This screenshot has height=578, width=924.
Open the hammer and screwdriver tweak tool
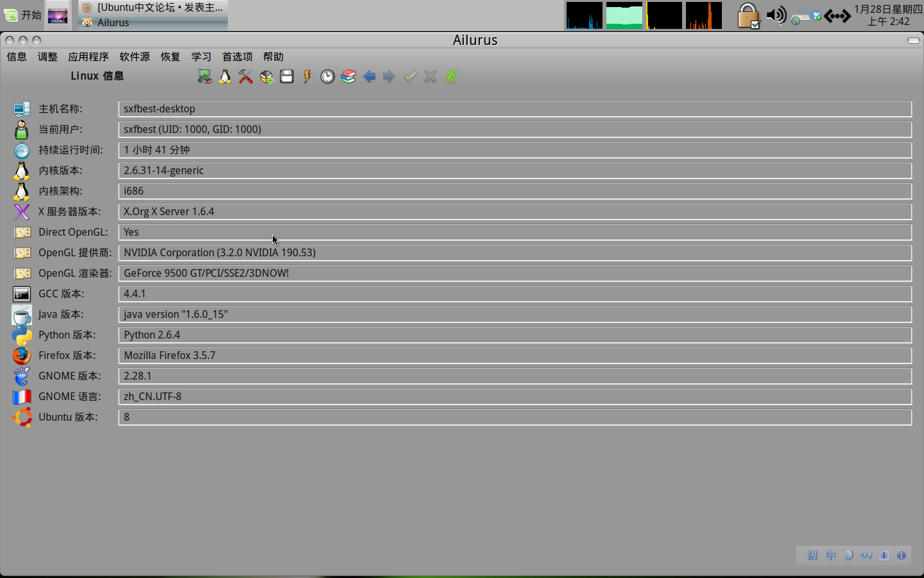pyautogui.click(x=246, y=77)
